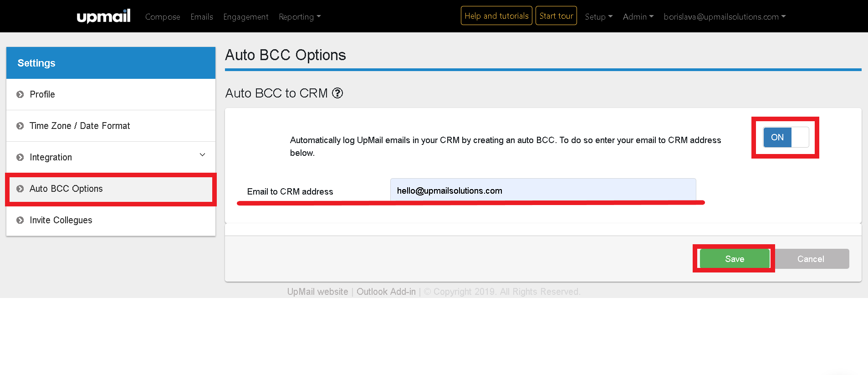Open the UpMail website footer link
Viewport: 868px width, 375px height.
(317, 292)
